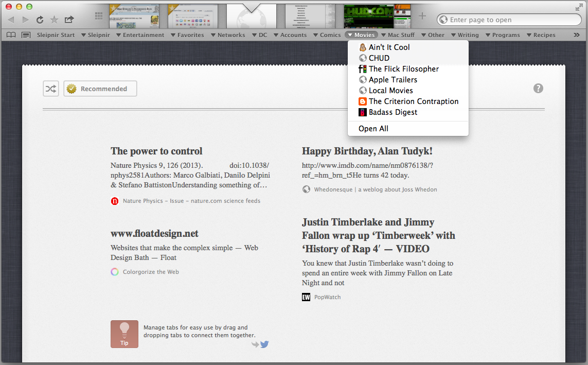This screenshot has width=588, height=365.
Task: Show the tab grid overview icon
Action: pyautogui.click(x=99, y=15)
